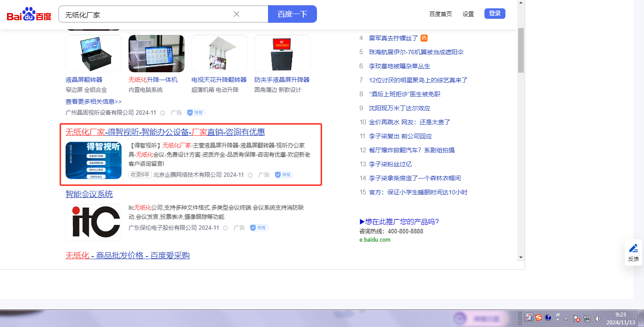
Task: Open 设置 in top navigation
Action: pos(468,14)
